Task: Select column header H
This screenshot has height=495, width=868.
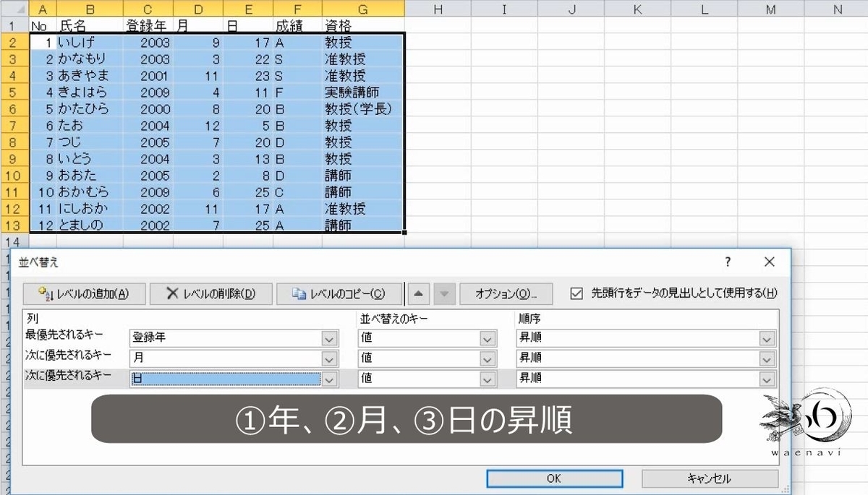Action: 438,9
